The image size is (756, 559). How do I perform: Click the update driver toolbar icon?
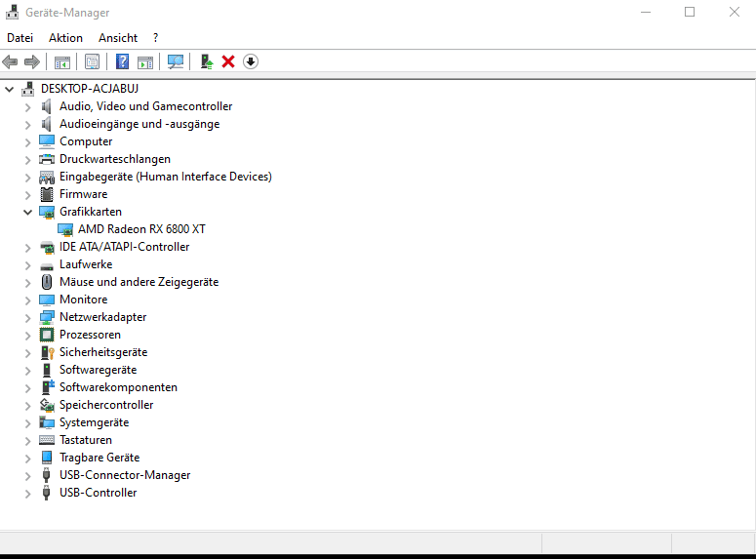[207, 61]
